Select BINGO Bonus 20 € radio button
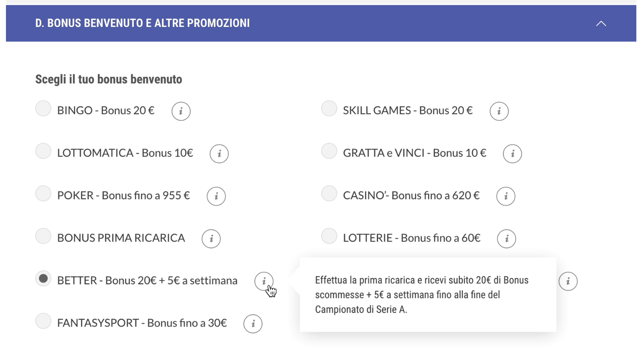Screen dimensions: 644x348 click(x=43, y=109)
